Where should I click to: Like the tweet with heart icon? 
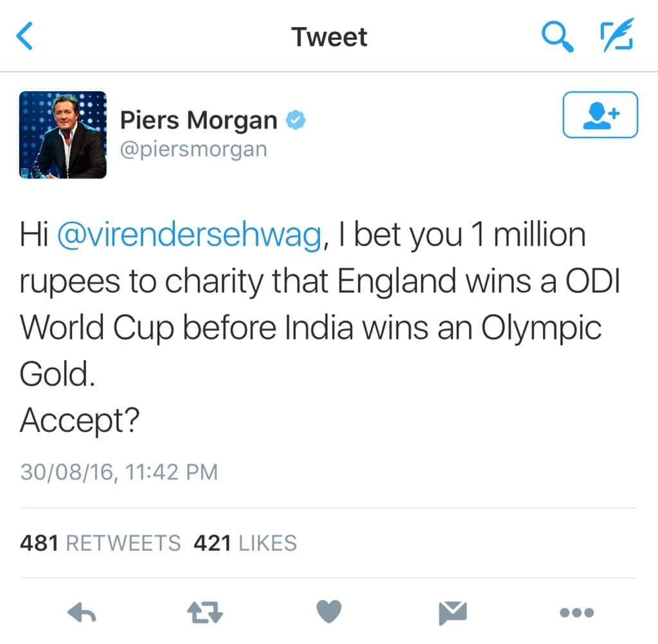click(328, 612)
